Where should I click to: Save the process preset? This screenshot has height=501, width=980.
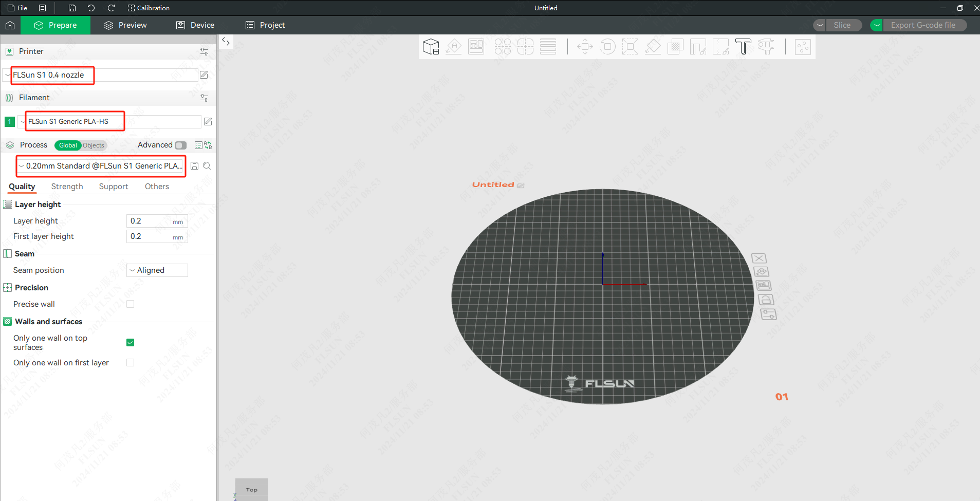(x=194, y=166)
